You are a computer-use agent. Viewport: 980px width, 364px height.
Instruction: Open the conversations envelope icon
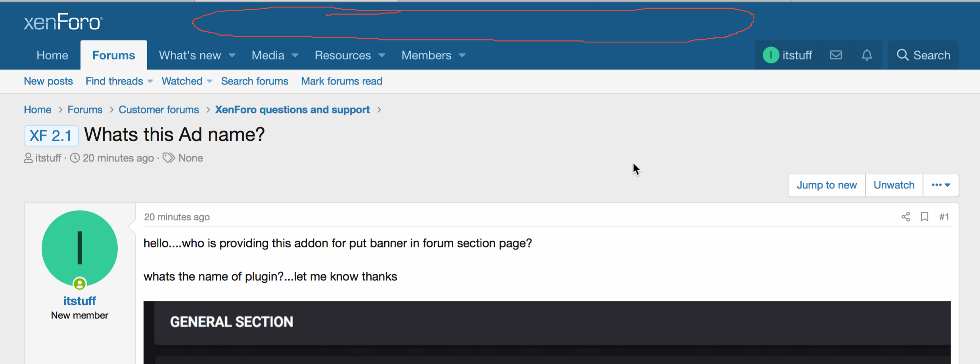tap(836, 55)
